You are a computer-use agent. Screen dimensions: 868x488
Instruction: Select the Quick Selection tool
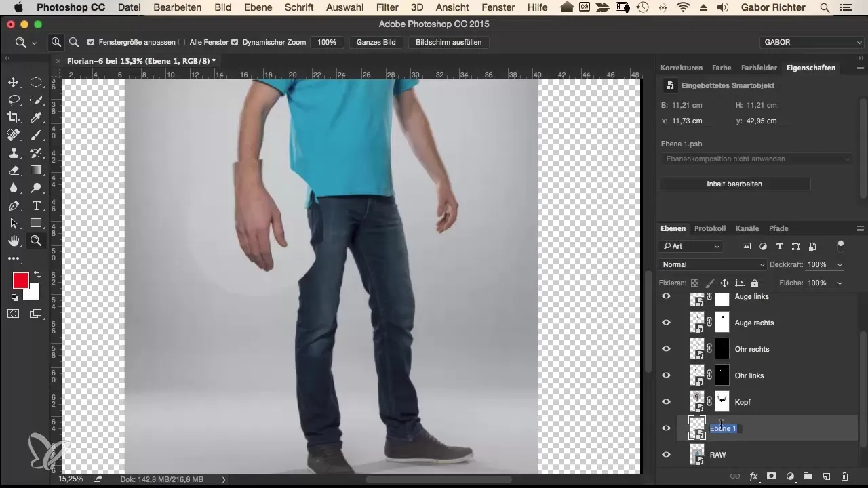(x=36, y=100)
